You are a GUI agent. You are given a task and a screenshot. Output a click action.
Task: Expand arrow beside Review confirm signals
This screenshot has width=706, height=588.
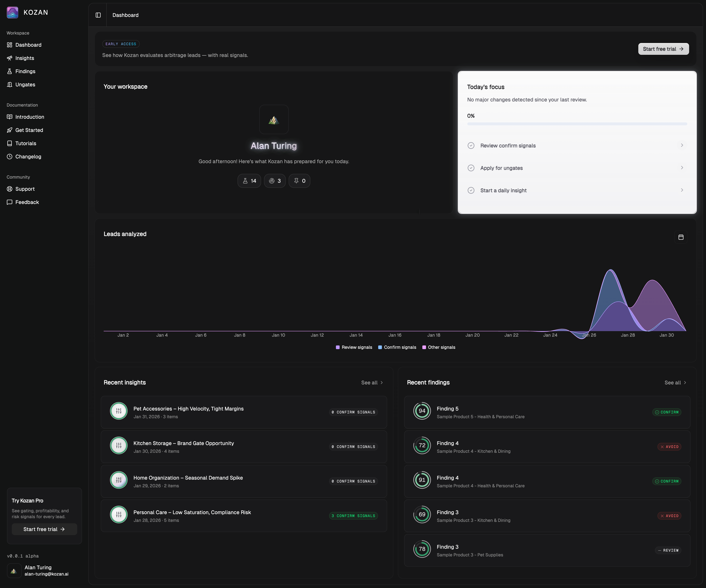682,146
